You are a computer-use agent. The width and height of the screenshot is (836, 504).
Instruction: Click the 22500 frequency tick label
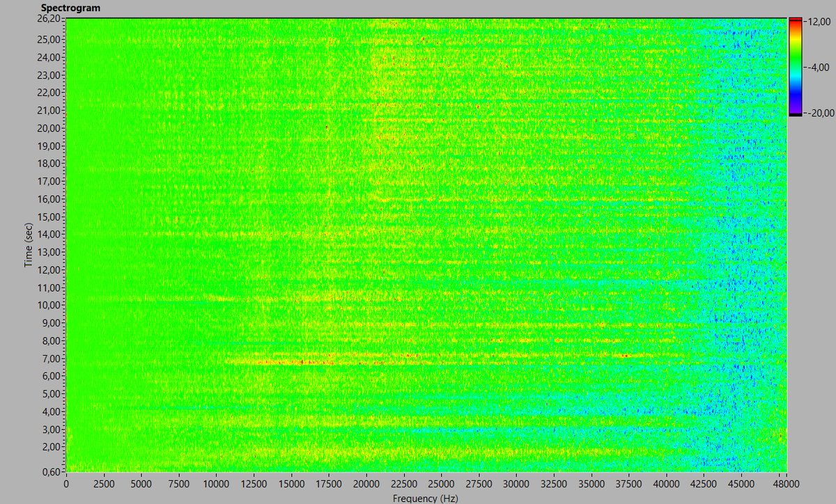pyautogui.click(x=403, y=484)
